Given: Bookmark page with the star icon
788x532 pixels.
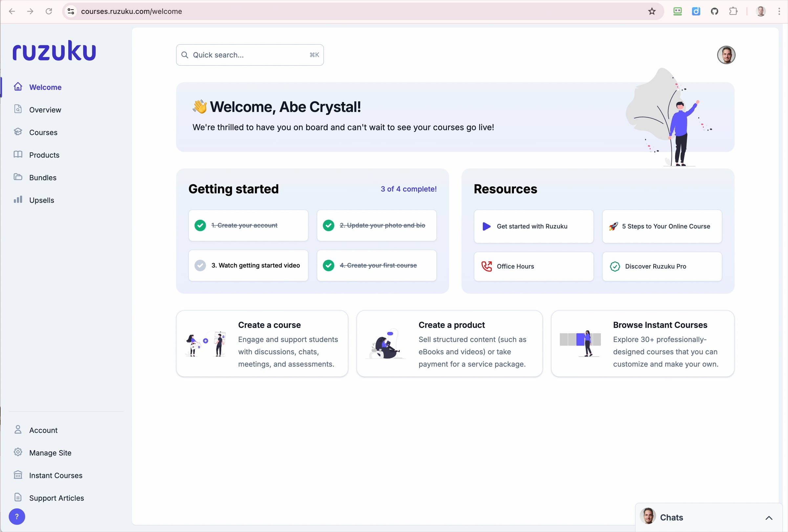Looking at the screenshot, I should (x=652, y=11).
